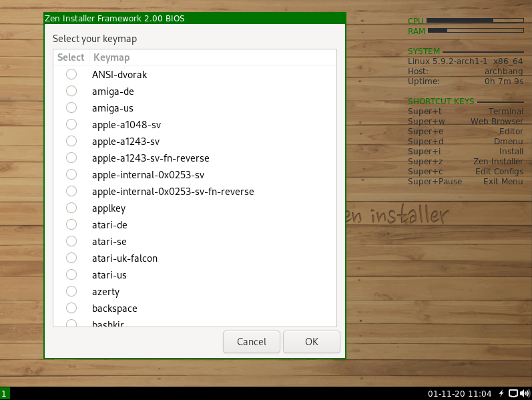Click the applkey keymap name

click(109, 208)
